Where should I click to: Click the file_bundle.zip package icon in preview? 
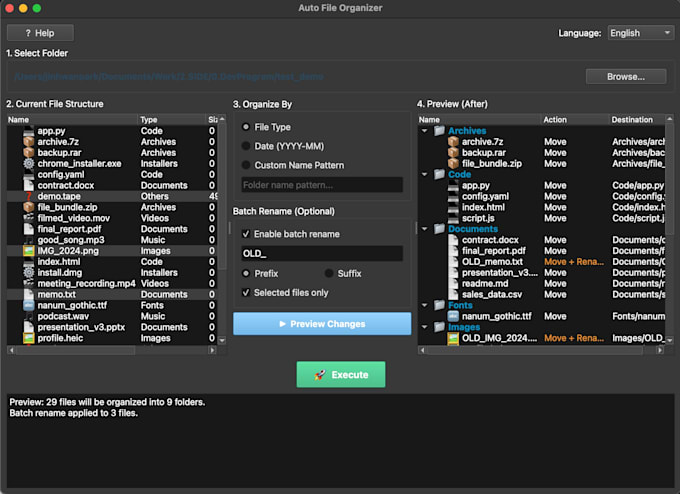tap(453, 164)
